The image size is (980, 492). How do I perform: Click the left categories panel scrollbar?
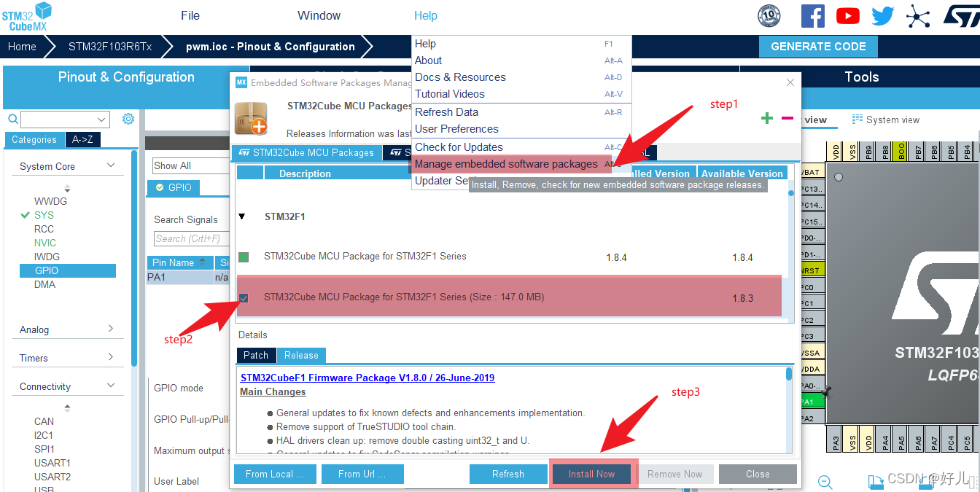[x=134, y=259]
